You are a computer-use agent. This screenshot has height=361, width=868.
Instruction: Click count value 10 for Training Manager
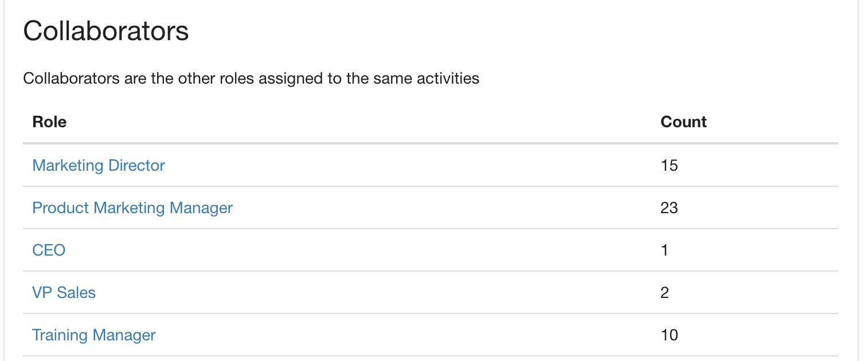(669, 335)
